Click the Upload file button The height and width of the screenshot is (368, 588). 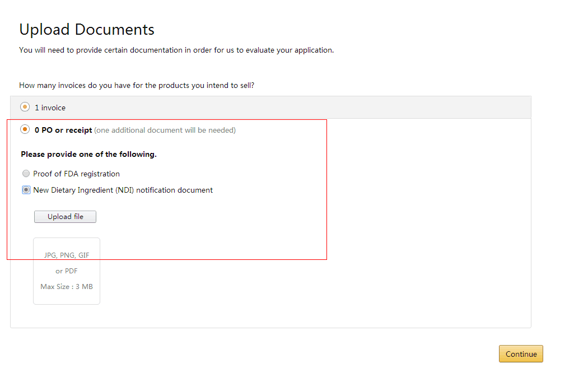[x=65, y=217]
